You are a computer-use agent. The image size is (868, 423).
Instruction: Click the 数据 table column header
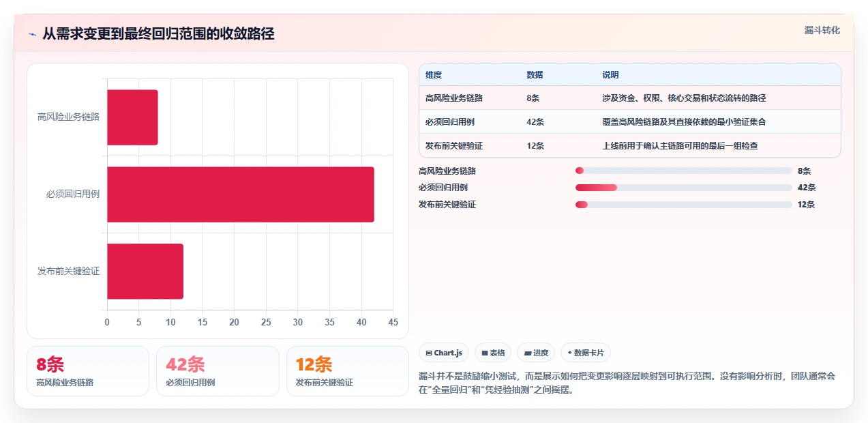click(x=535, y=75)
